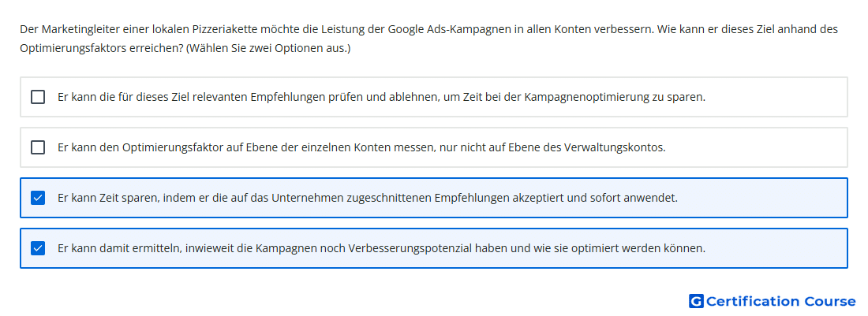868x316 pixels.
Task: Click empty area of the 'optimiert werden können' option card
Action: click(x=775, y=248)
